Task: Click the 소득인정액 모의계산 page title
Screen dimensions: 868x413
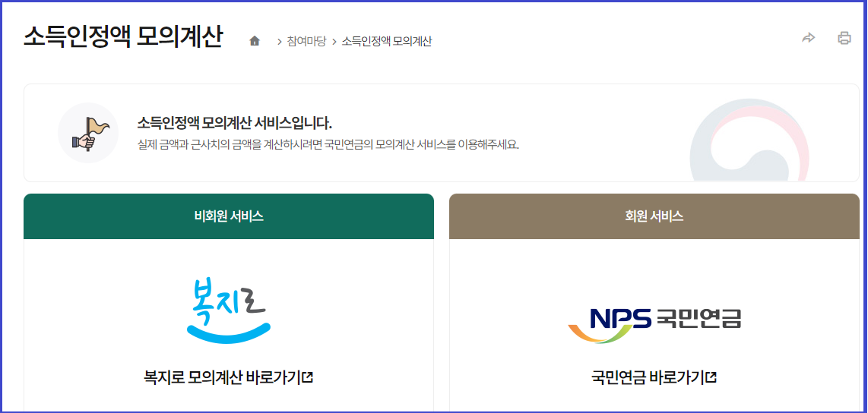Action: point(123,37)
